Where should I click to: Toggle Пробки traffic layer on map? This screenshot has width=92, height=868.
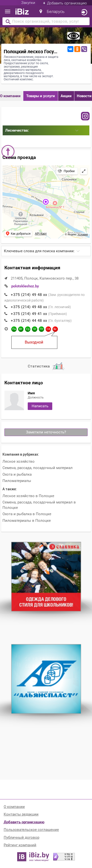67,171
